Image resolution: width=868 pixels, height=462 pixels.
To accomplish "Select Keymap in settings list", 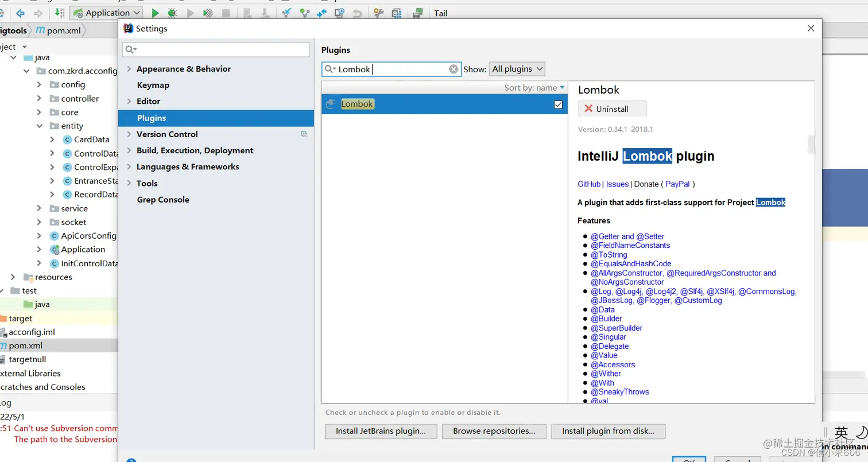I will (153, 85).
